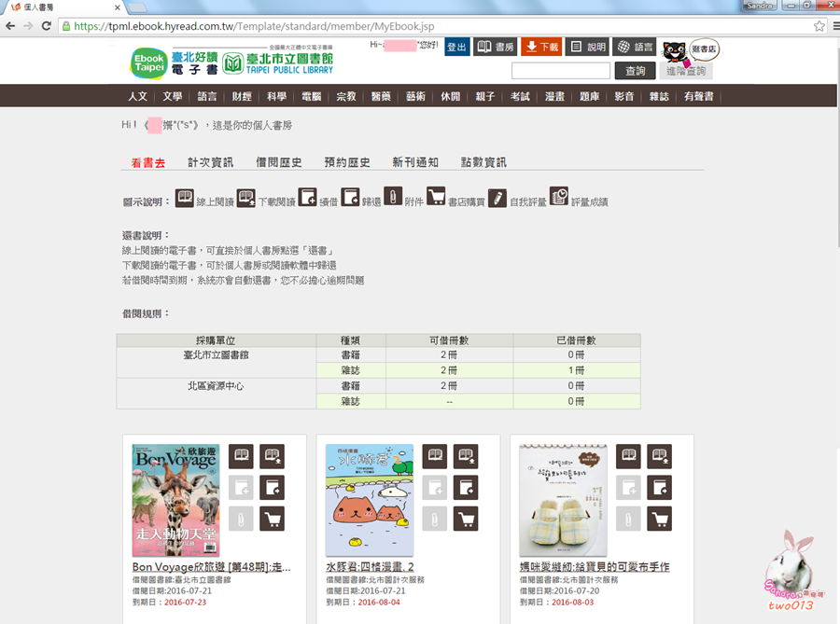Click the search text input field
This screenshot has width=840, height=624.
tap(560, 71)
